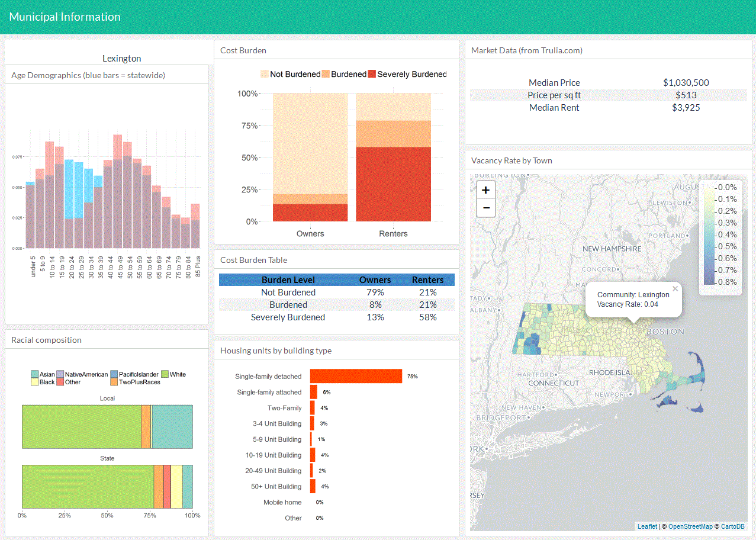Click the Single-family detached bar

pos(356,376)
